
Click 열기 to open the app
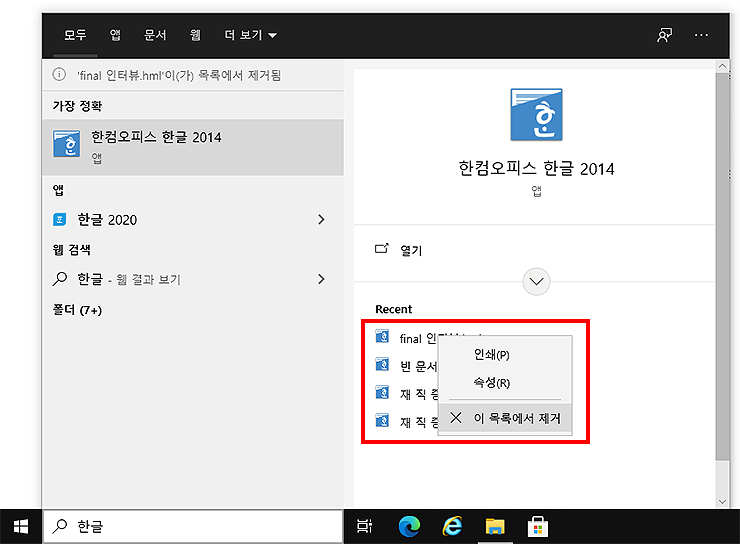(411, 250)
